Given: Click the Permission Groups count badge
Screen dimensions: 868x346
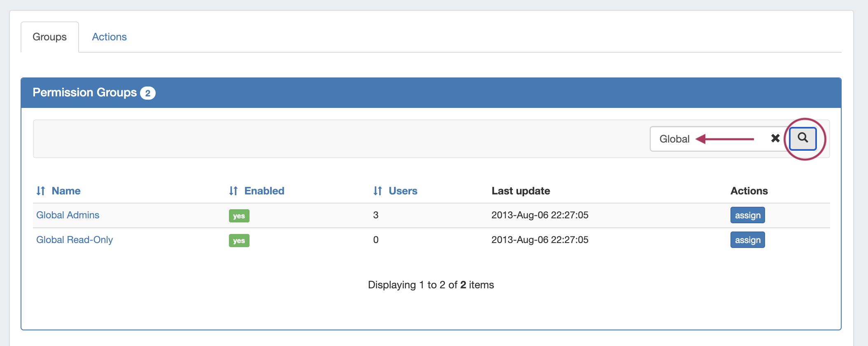Looking at the screenshot, I should [147, 93].
